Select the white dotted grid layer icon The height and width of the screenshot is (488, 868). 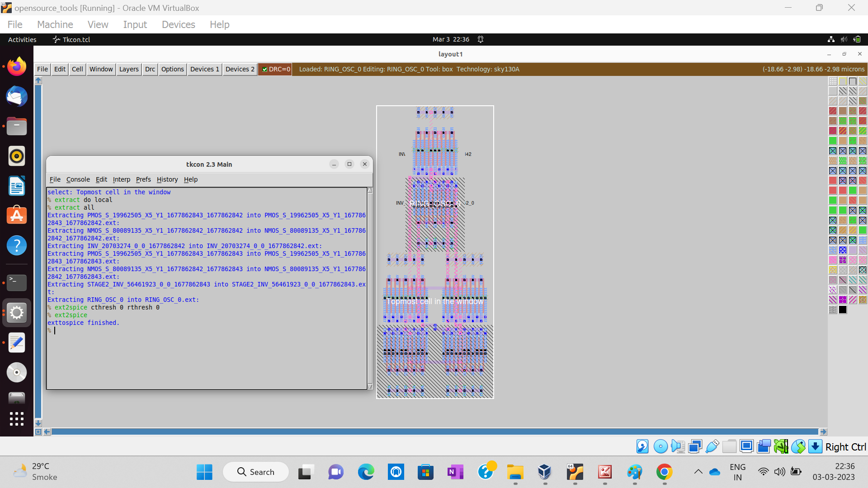833,81
